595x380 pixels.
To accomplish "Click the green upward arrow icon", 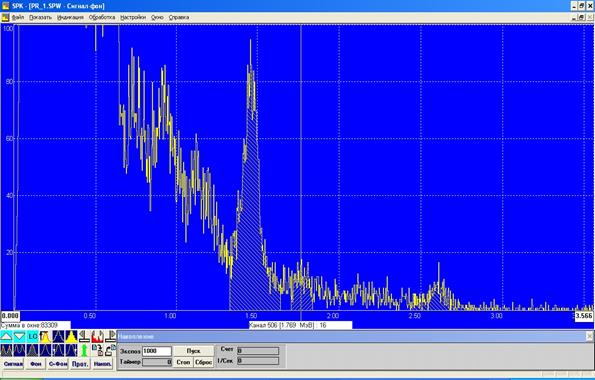I will point(84,350).
